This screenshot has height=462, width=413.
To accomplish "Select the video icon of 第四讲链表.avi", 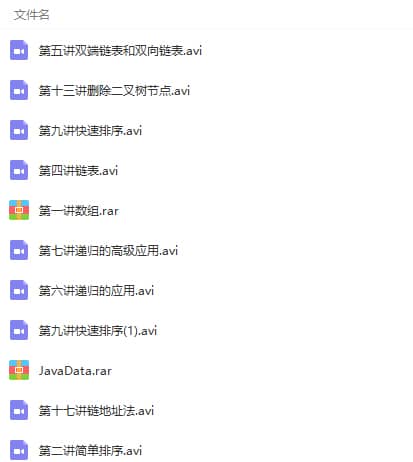I will (x=19, y=170).
